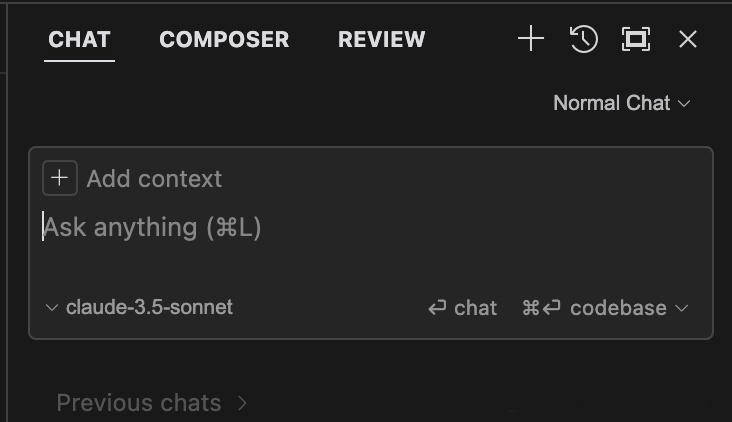Switch to the COMPOSER tab
This screenshot has height=422, width=732.
click(x=225, y=39)
